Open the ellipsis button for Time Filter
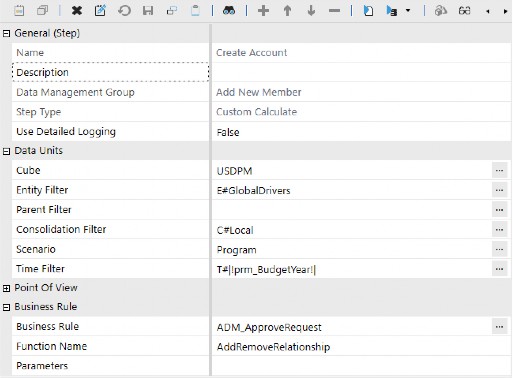This screenshot has height=378, width=513. pyautogui.click(x=499, y=269)
